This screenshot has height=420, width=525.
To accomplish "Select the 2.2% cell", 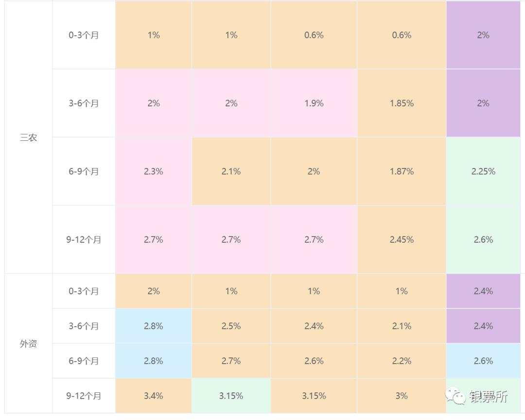I will pyautogui.click(x=402, y=361).
